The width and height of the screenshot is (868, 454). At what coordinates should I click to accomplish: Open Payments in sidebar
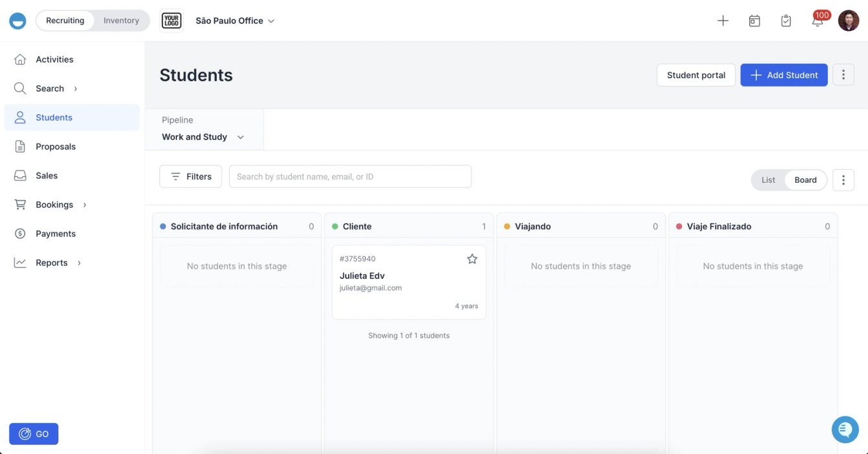point(72,234)
